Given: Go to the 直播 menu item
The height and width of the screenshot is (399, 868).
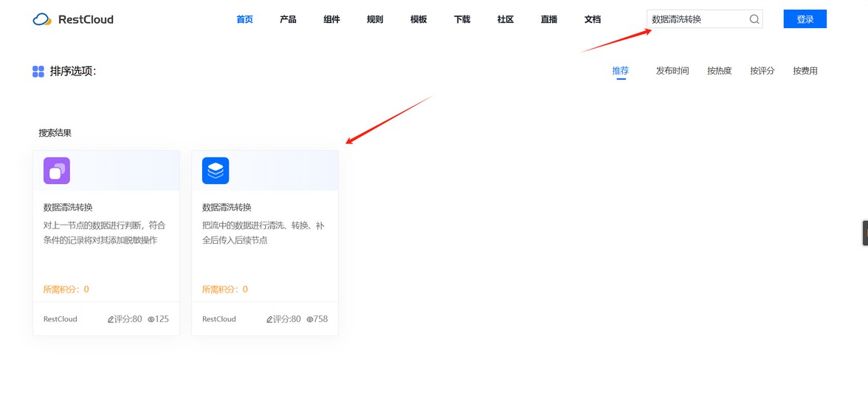Looking at the screenshot, I should (548, 19).
